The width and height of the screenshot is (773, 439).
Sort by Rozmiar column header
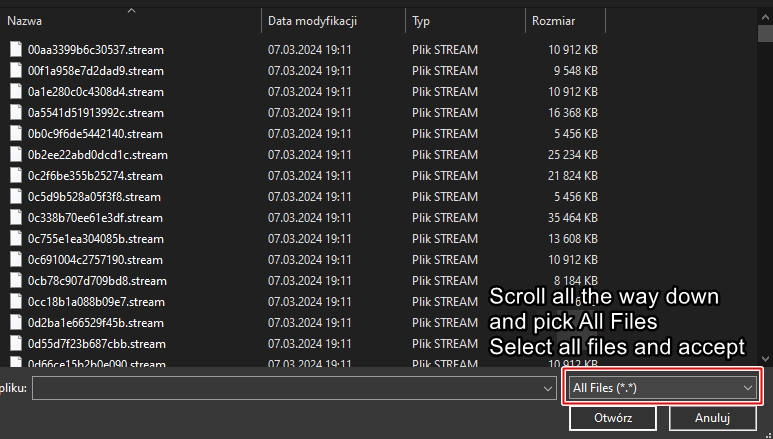(x=553, y=20)
